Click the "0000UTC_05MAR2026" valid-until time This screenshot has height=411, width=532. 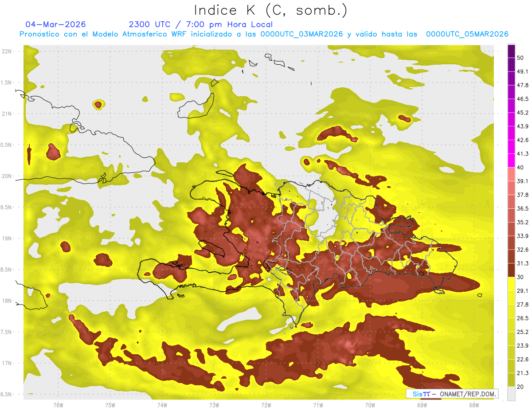pyautogui.click(x=467, y=34)
